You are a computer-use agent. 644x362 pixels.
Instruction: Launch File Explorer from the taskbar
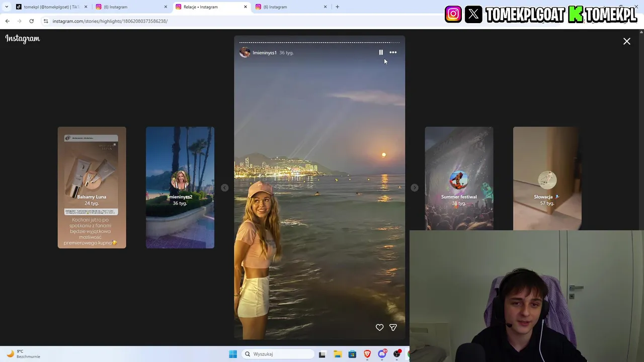338,354
